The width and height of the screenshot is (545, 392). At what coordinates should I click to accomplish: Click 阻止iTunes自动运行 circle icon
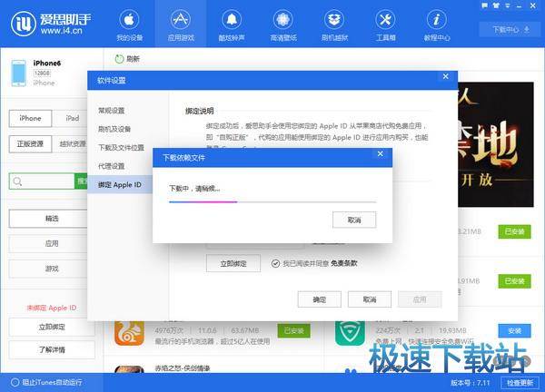pyautogui.click(x=15, y=382)
